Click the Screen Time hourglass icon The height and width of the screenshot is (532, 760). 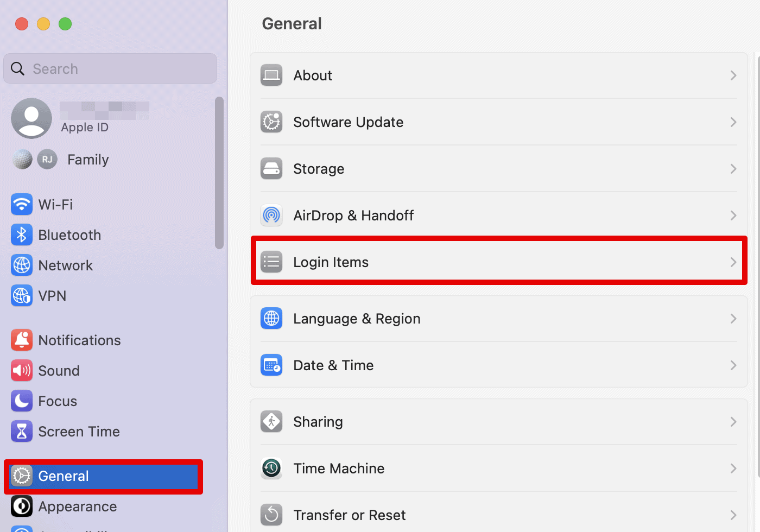point(22,432)
